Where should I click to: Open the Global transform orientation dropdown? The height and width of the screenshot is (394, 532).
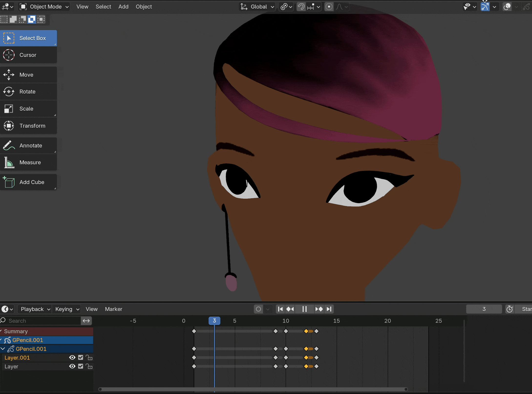coord(257,7)
